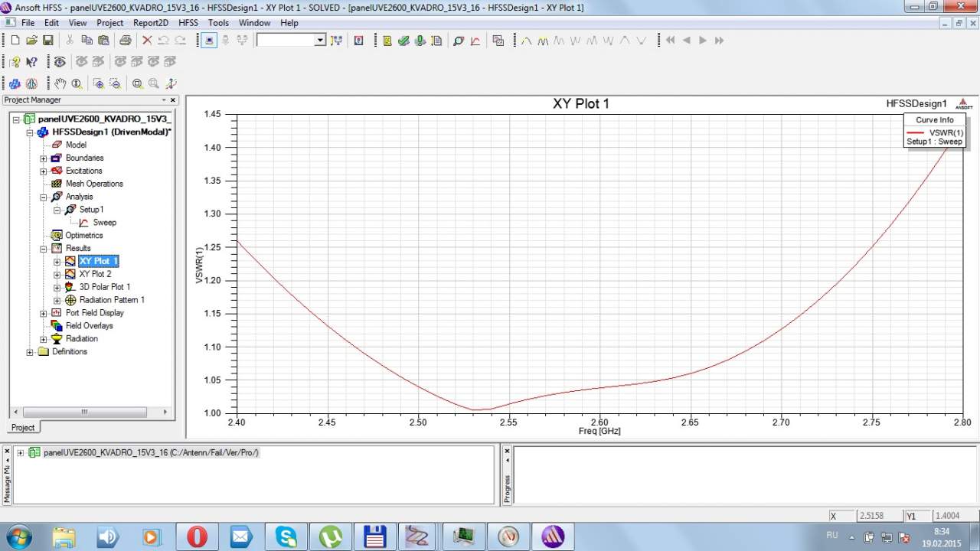This screenshot has height=551, width=980.
Task: Click the Print icon in the toolbar
Action: pos(125,41)
